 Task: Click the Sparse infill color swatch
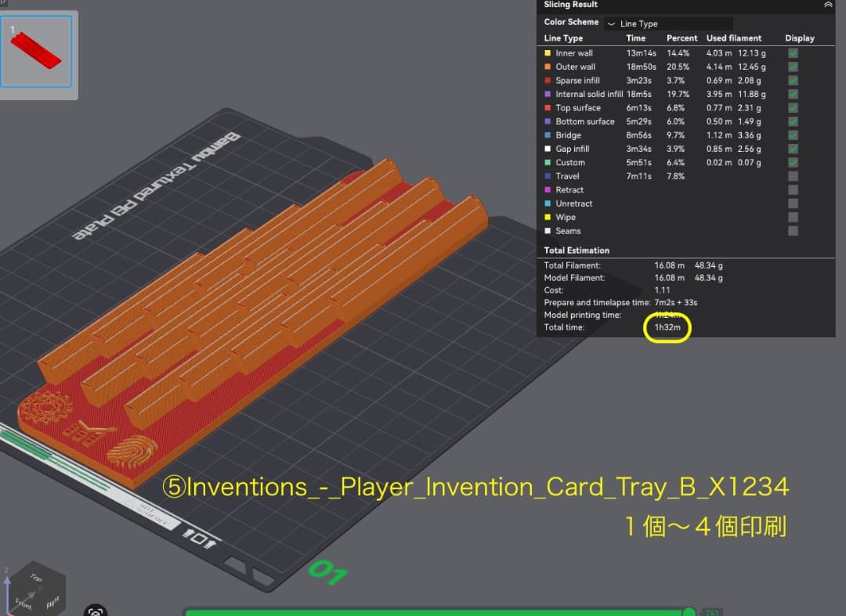coord(548,81)
